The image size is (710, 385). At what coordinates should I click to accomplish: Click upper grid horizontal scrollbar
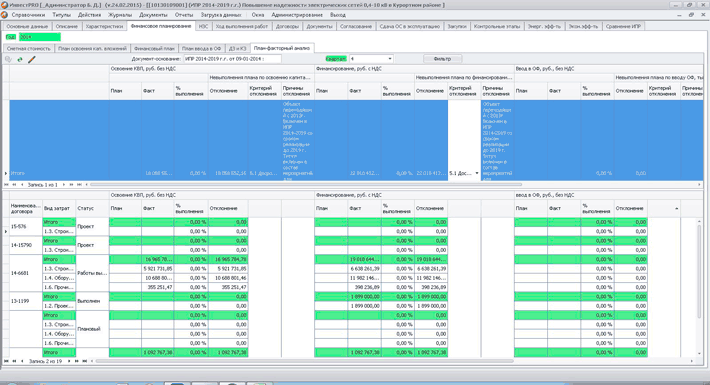click(x=306, y=185)
